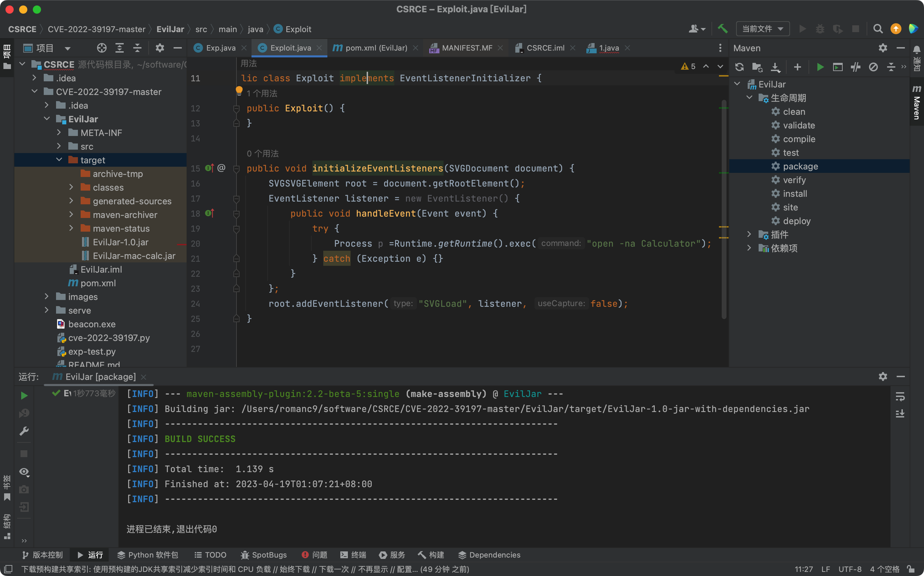This screenshot has width=924, height=576.
Task: Click the override gutter icon on line 15
Action: pos(209,168)
